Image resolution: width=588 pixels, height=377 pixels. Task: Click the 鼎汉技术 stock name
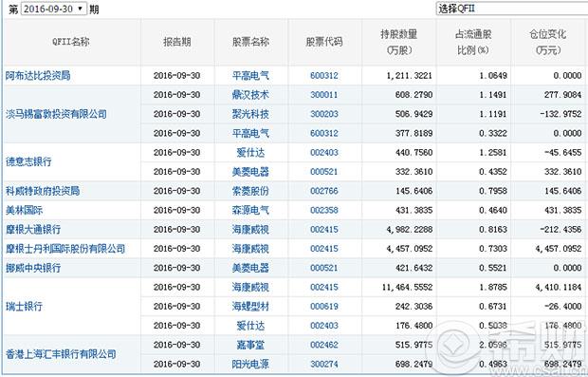pyautogui.click(x=250, y=95)
